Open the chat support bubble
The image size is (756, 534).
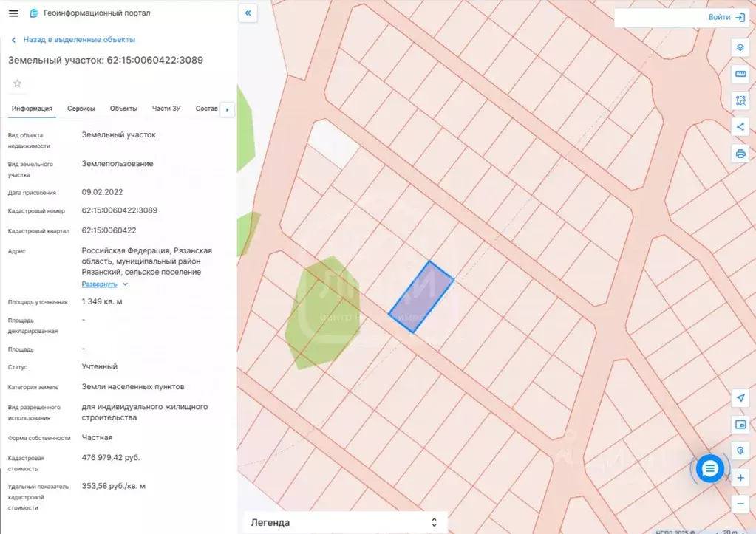pyautogui.click(x=709, y=468)
